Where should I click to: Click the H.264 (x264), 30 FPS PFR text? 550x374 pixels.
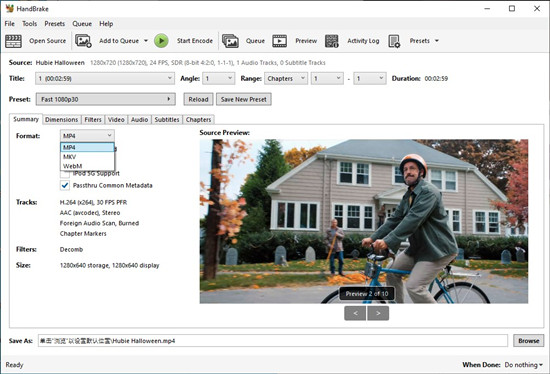click(x=94, y=202)
